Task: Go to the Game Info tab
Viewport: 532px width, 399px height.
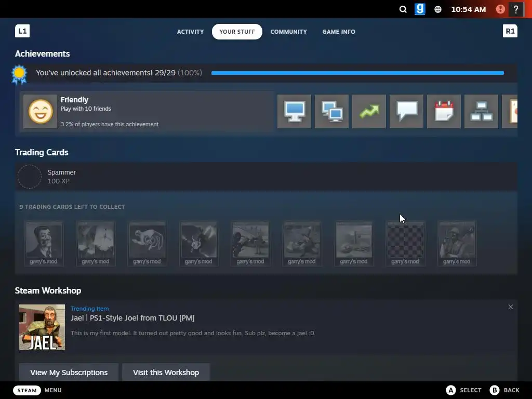Action: pyautogui.click(x=339, y=32)
